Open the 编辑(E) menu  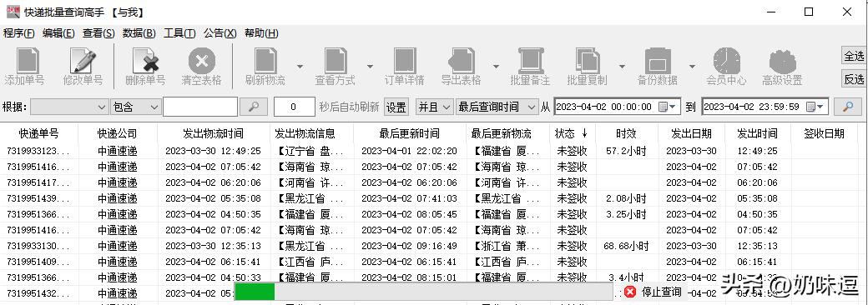pos(58,33)
